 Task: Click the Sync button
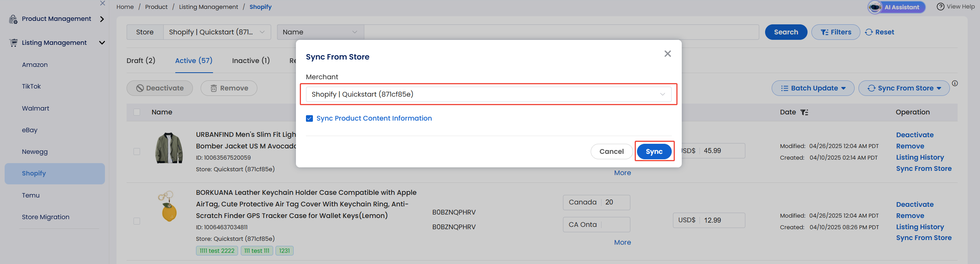[x=654, y=152]
